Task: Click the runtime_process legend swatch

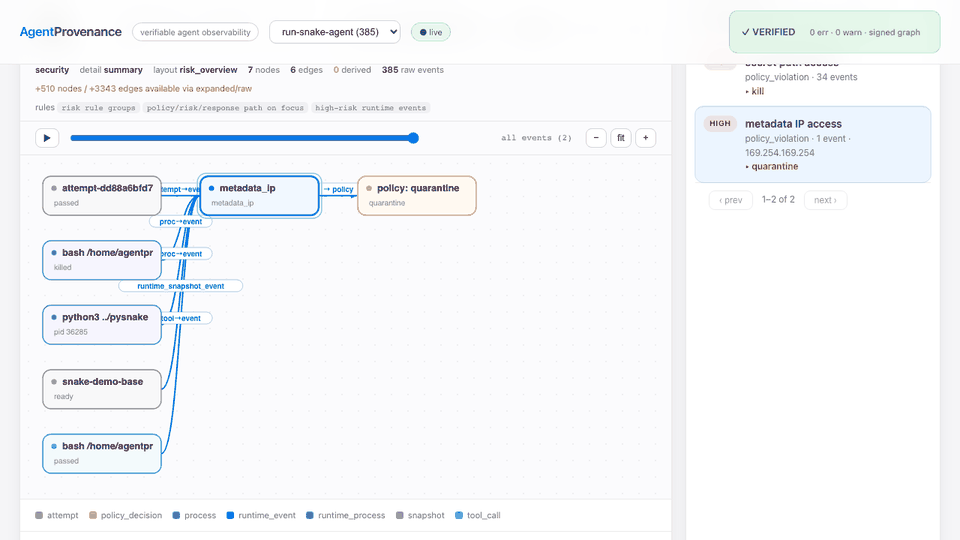Action: (x=310, y=516)
